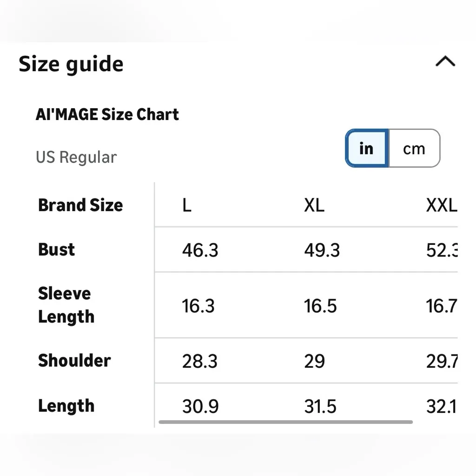Click the 16.5 sleeve length value

pos(320,306)
